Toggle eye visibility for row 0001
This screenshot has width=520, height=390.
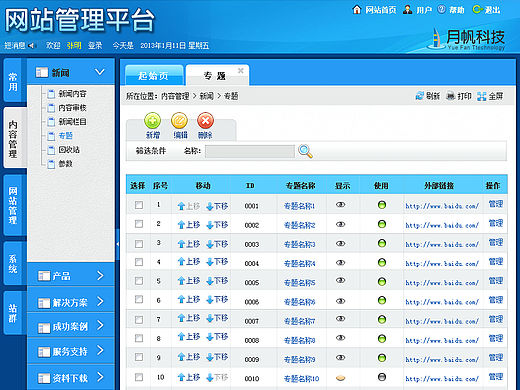340,205
